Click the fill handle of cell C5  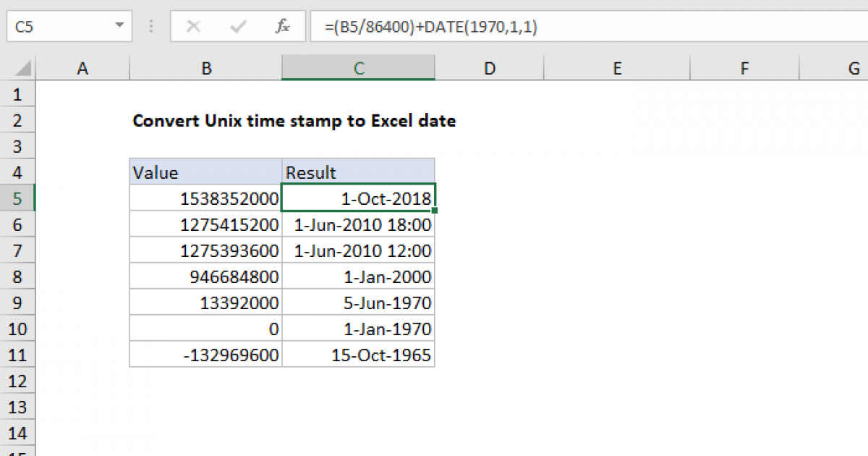pos(435,211)
